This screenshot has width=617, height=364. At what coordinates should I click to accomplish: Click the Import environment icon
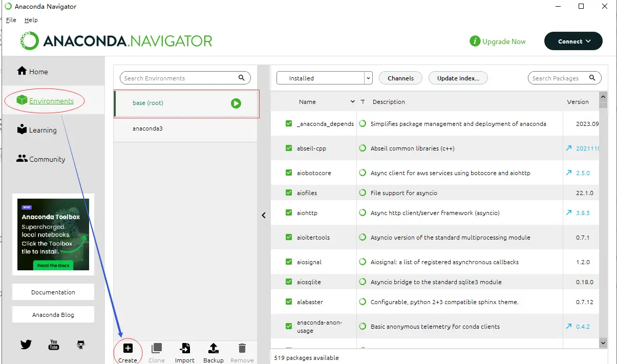[x=185, y=349]
